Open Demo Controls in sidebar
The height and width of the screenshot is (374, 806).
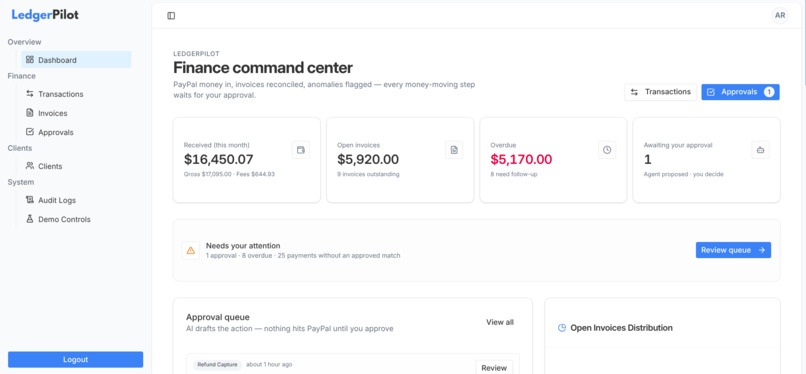76,219
